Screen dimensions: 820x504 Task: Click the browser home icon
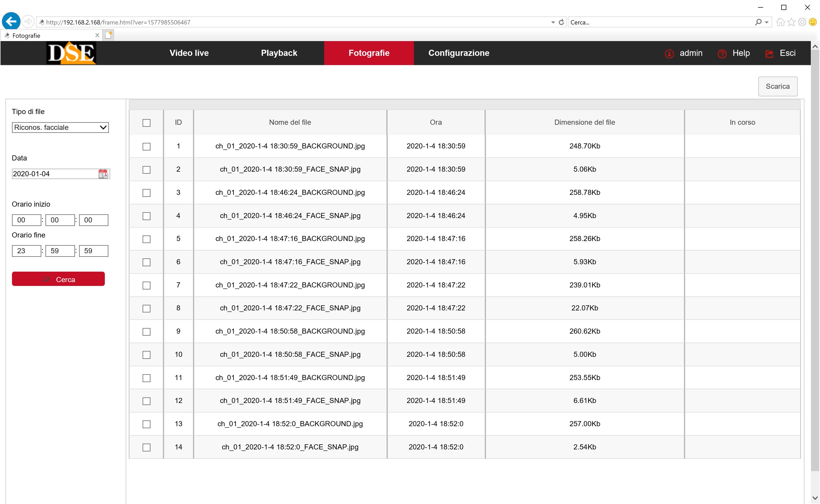coord(780,22)
